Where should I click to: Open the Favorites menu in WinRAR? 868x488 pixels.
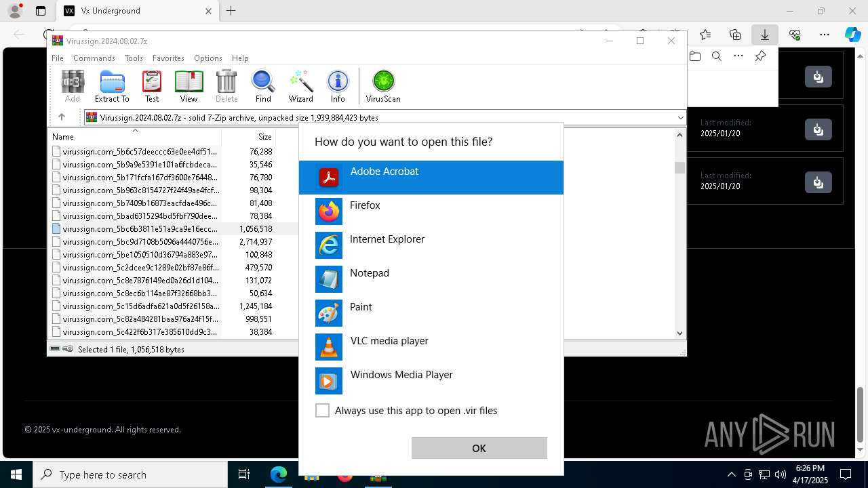click(x=168, y=58)
